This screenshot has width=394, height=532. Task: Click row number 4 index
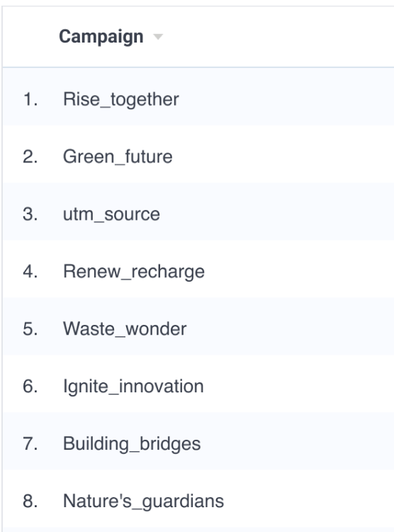click(30, 272)
